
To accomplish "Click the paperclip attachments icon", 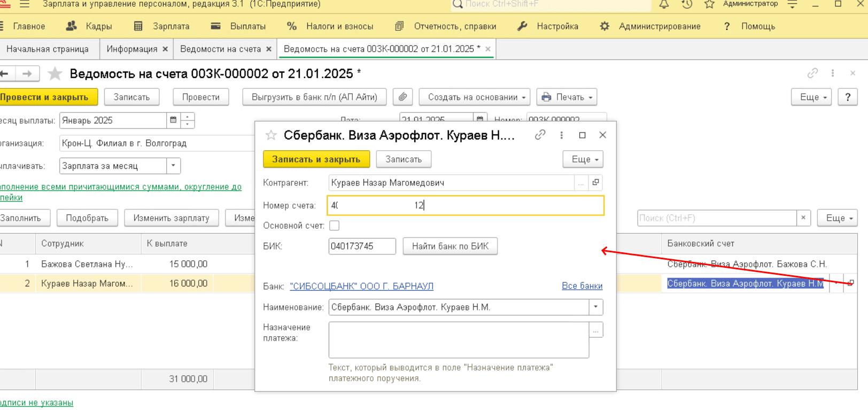I will [402, 97].
